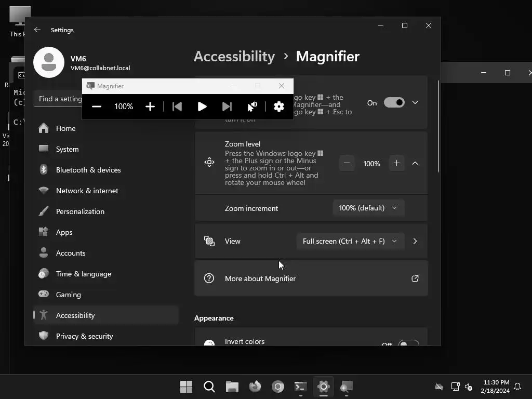Toggle the Magnifier On switch

tap(394, 102)
